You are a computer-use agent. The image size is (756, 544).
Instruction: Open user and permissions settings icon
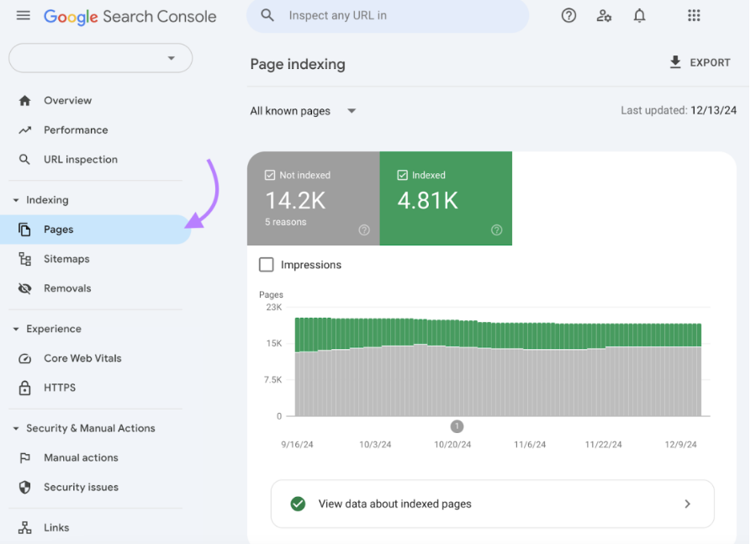tap(604, 16)
